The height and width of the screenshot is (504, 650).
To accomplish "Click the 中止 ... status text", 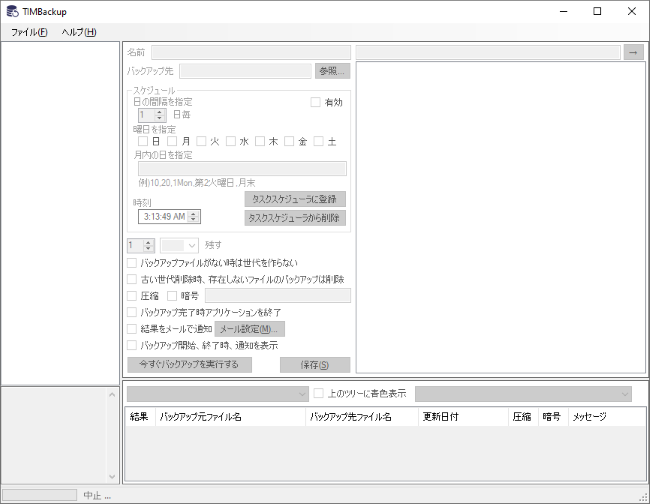I will pos(97,495).
